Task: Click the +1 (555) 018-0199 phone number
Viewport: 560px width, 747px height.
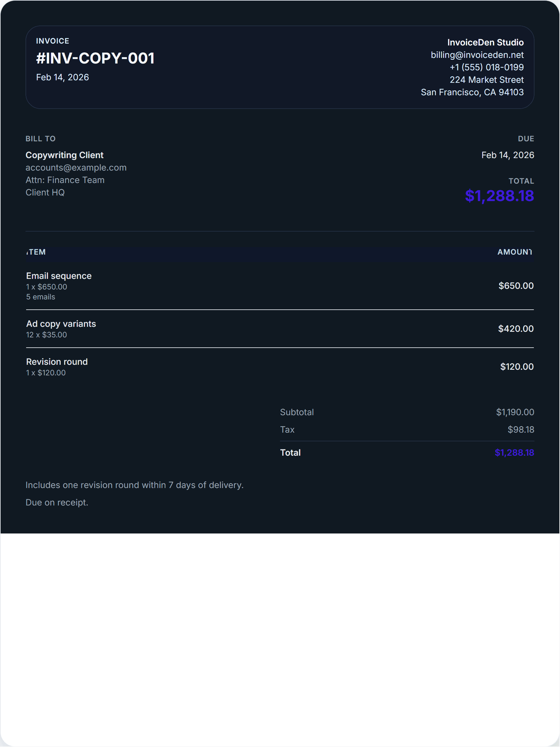Action: click(x=486, y=67)
